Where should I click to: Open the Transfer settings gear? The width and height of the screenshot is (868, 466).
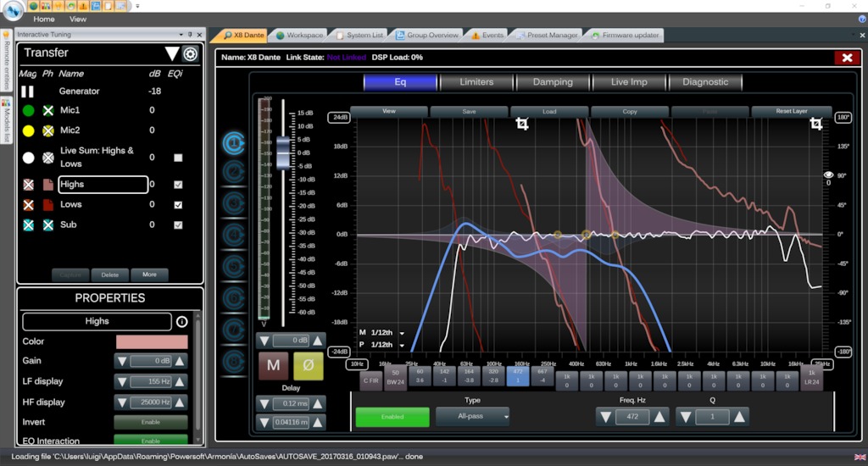[191, 53]
